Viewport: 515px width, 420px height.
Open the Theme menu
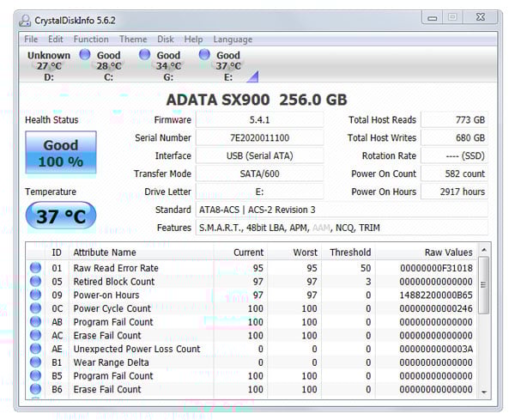coord(133,40)
